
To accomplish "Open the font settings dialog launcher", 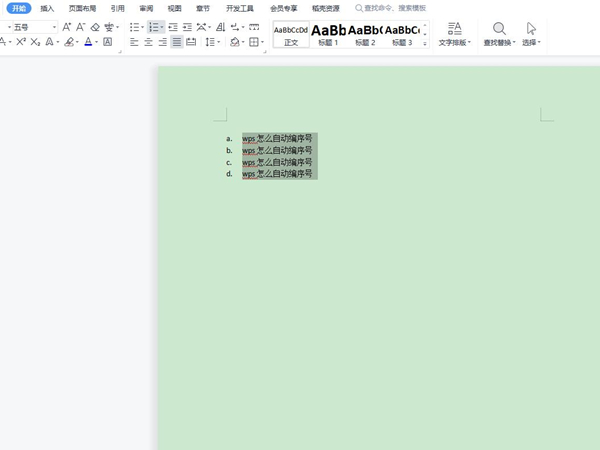I will click(x=120, y=51).
